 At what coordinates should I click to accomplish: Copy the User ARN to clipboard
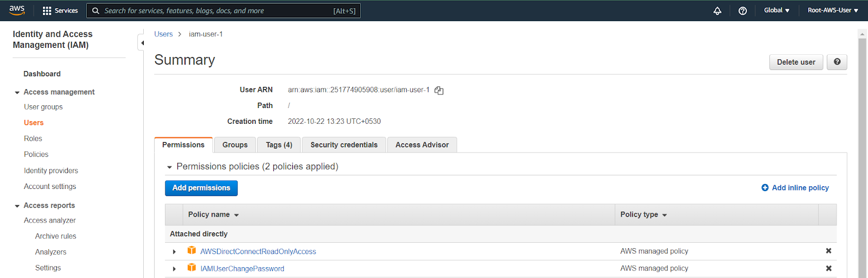coord(439,91)
